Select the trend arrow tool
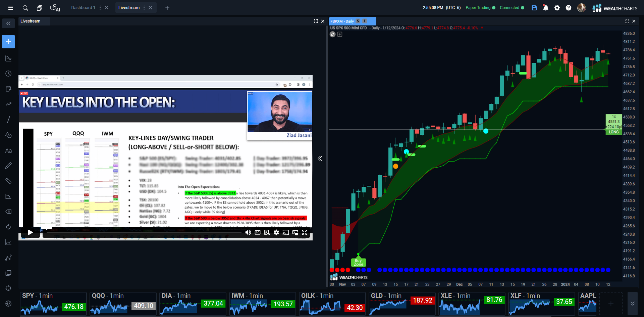 (8, 104)
